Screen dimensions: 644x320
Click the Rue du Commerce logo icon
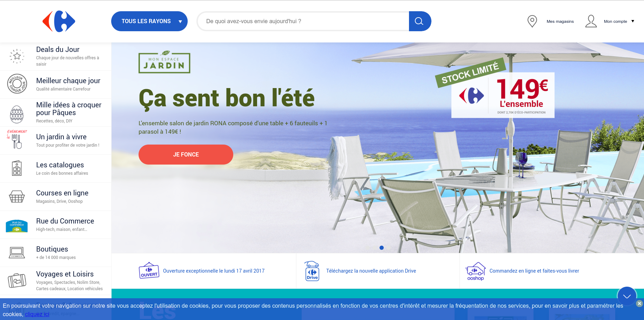point(17,226)
